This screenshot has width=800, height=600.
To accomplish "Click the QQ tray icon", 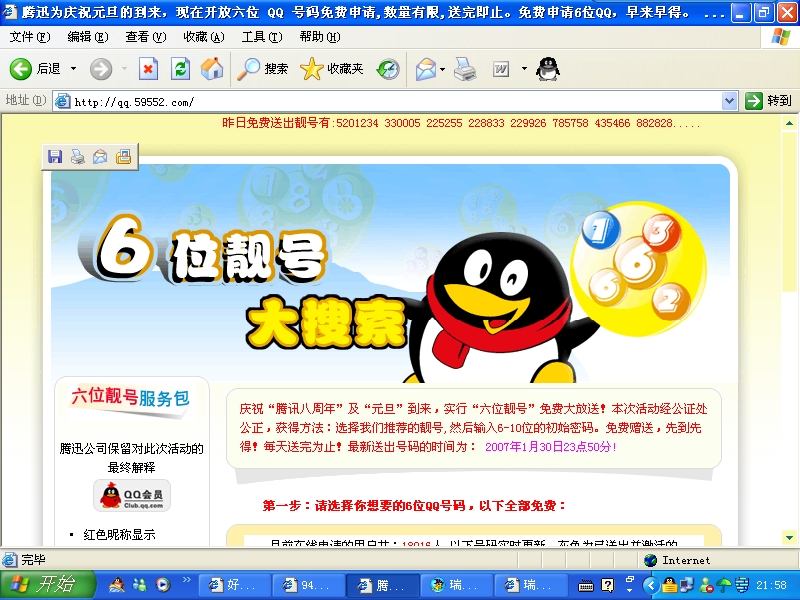I will pos(669,585).
